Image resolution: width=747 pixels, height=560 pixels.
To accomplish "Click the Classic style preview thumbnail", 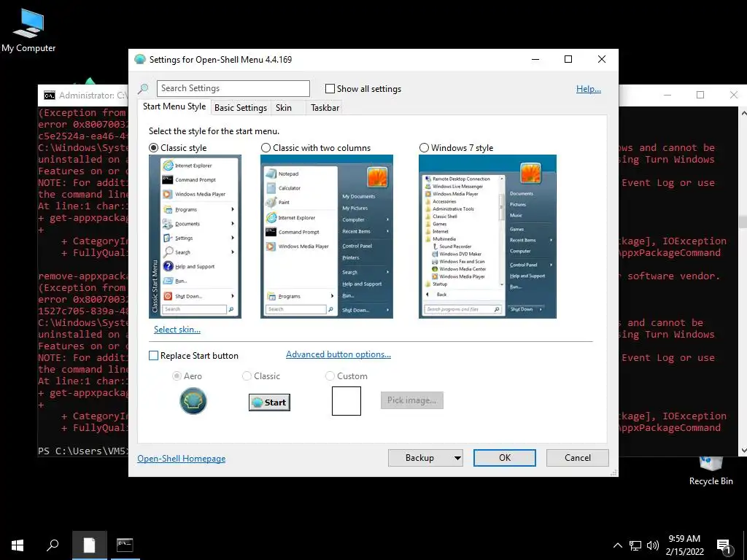I will (195, 237).
